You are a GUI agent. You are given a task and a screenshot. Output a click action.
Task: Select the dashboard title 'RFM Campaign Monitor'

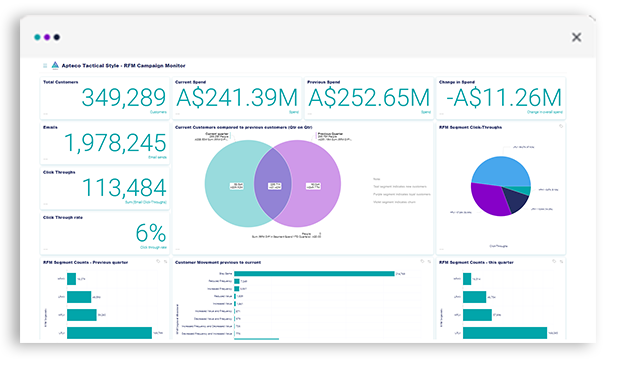click(154, 66)
